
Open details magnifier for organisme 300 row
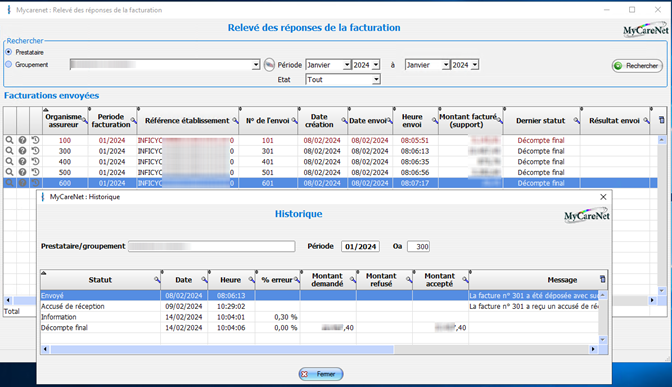(9, 150)
